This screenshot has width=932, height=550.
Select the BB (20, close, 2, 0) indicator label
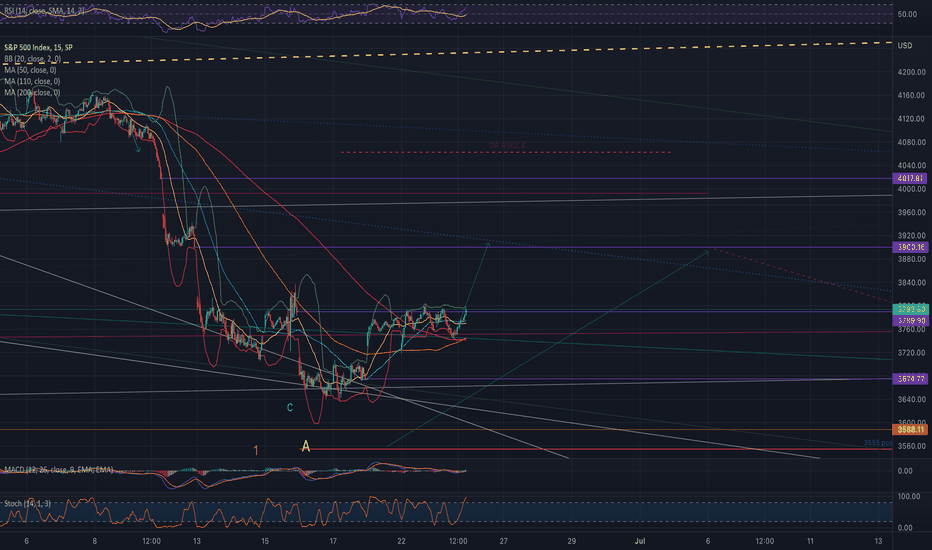coord(33,59)
